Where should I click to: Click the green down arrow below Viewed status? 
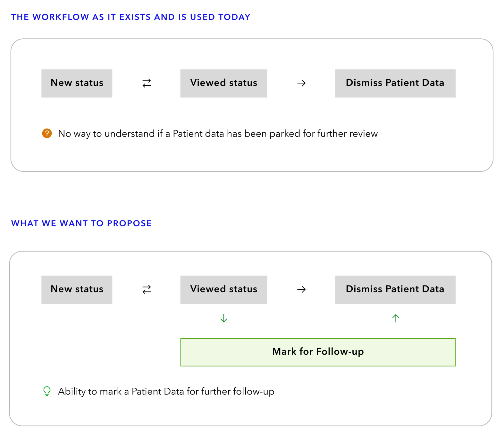[x=224, y=318]
